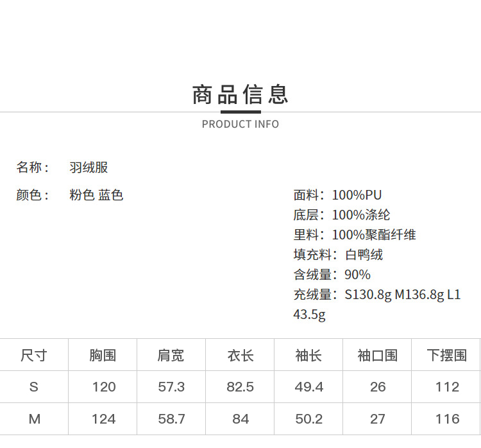Click shoulder value 58.7 in row M
Screen dimensions: 481x448
tap(171, 419)
